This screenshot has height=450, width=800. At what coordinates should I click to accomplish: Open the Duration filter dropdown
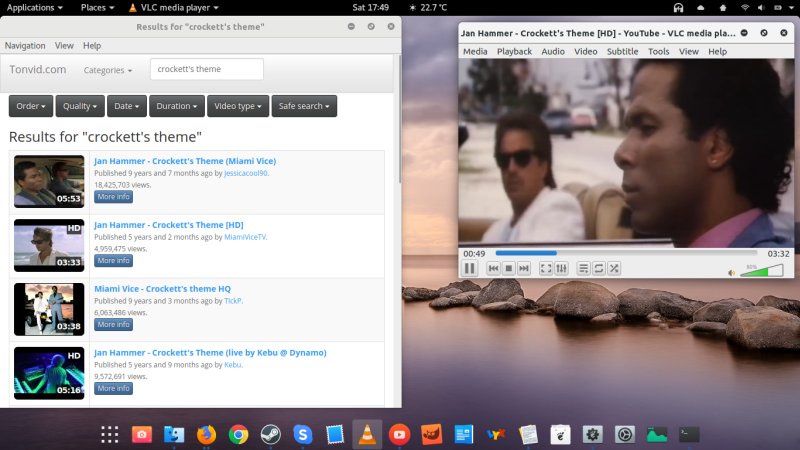click(178, 106)
